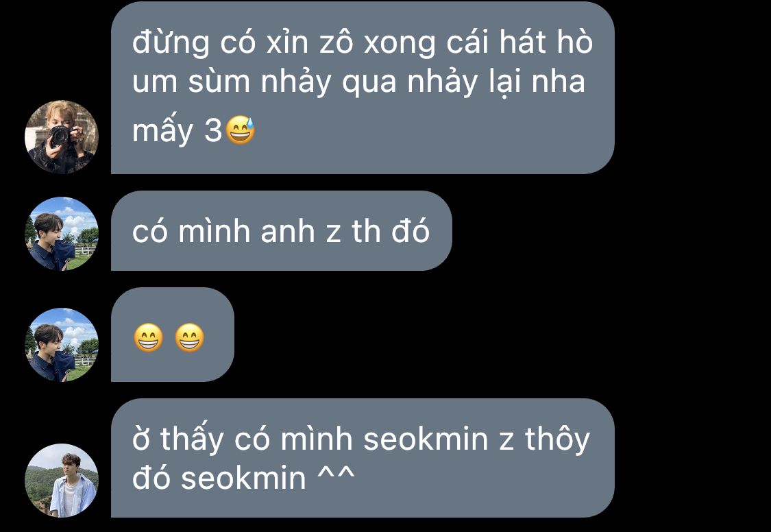Select the emoji-only message bubble
The width and height of the screenshot is (771, 532).
[173, 335]
